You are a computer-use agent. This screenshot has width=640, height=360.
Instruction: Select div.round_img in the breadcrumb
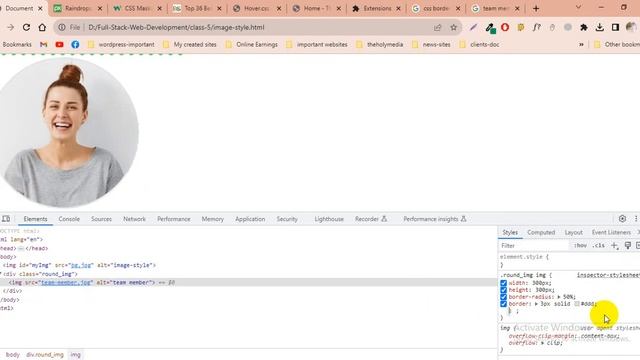click(x=45, y=355)
